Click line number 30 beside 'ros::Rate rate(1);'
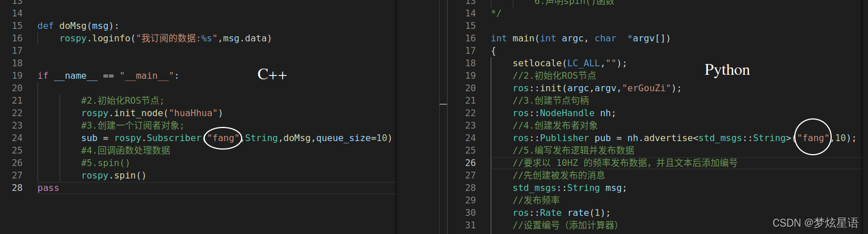868x234 pixels. tap(470, 213)
